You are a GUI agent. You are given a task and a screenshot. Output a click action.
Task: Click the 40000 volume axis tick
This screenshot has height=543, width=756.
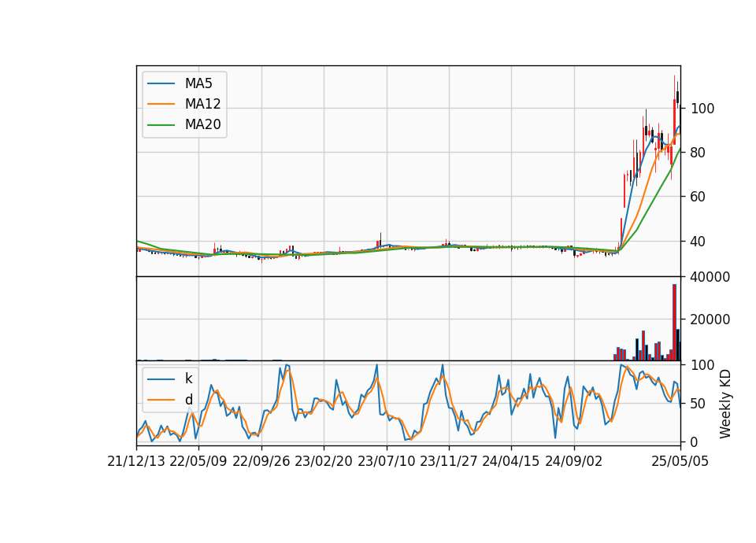tap(710, 277)
